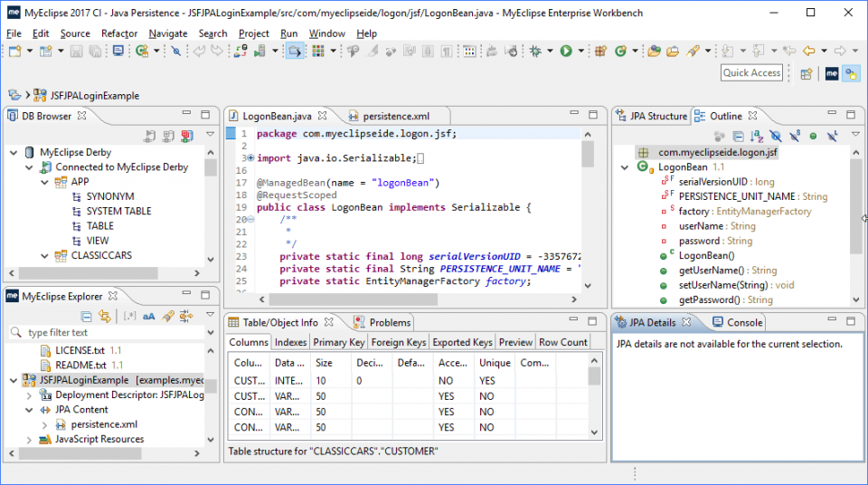This screenshot has width=868, height=485.
Task: Click the breadcrumb home icon
Action: [x=14, y=95]
